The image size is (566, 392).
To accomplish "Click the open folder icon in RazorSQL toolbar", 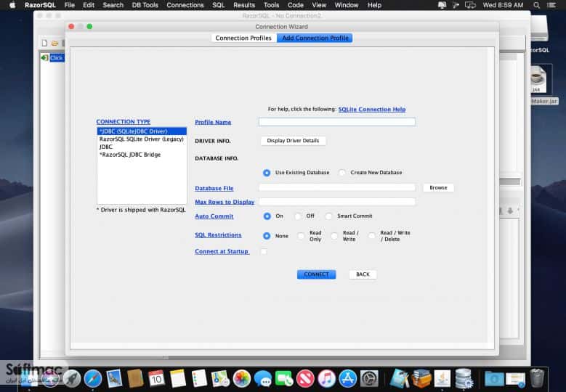I will click(55, 44).
